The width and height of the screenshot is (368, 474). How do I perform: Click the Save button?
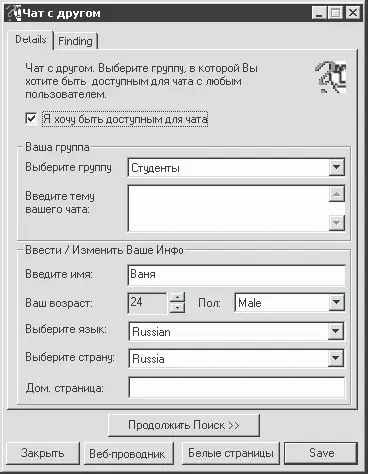tap(321, 453)
